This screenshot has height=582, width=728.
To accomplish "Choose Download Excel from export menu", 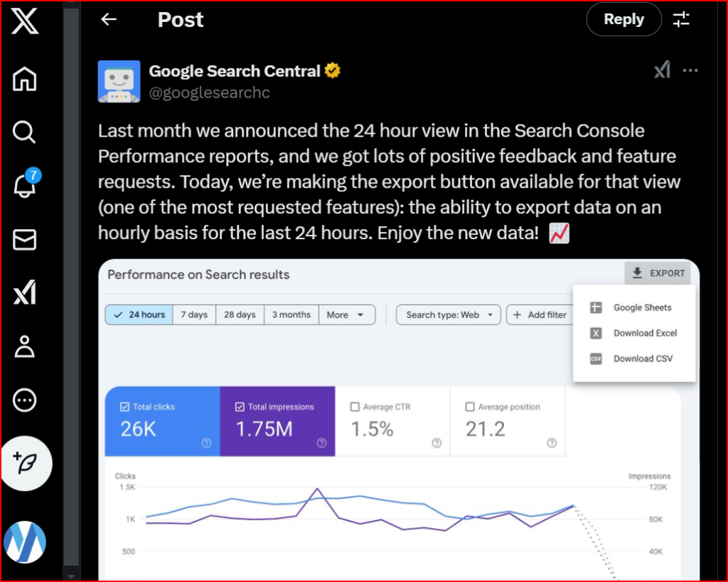I will [x=634, y=333].
